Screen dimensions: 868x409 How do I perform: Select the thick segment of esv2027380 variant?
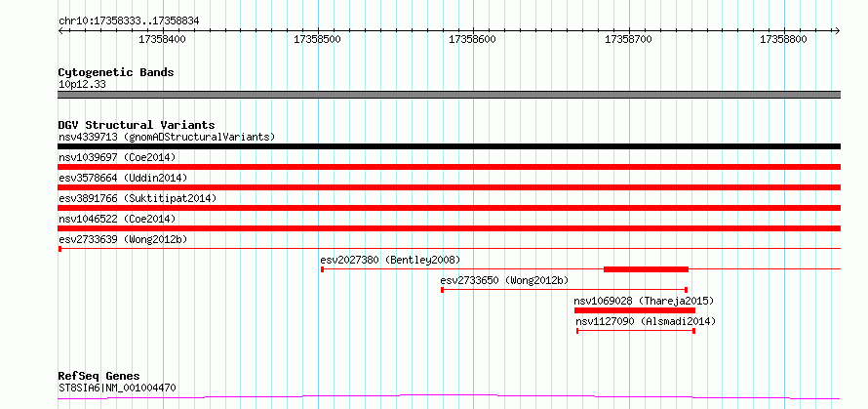point(646,269)
